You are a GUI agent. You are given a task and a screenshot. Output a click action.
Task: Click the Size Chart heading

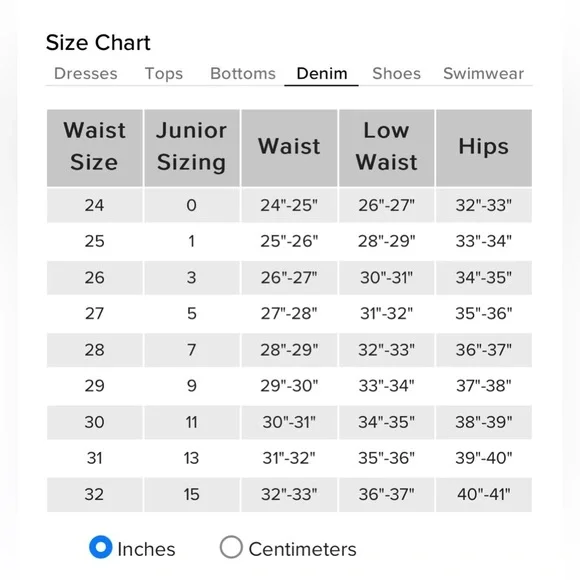tap(98, 43)
